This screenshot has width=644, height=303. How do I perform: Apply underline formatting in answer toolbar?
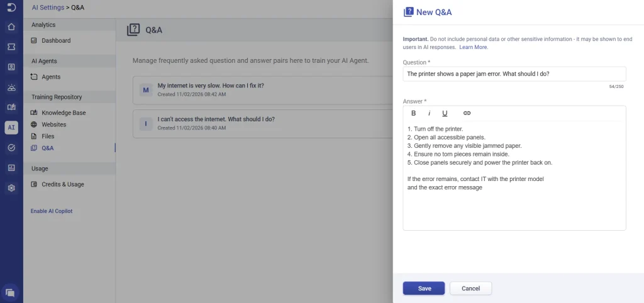click(x=445, y=113)
